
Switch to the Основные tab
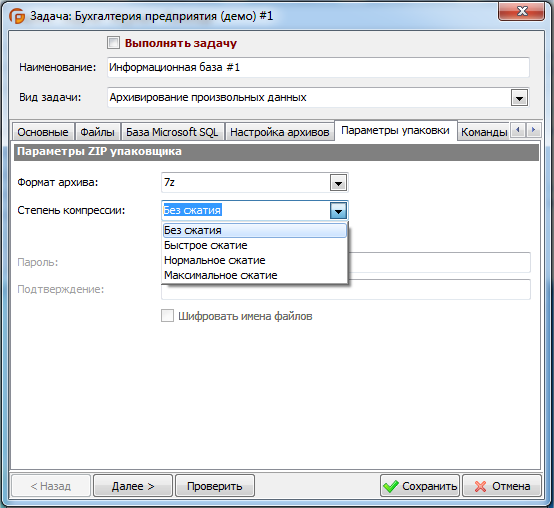43,132
